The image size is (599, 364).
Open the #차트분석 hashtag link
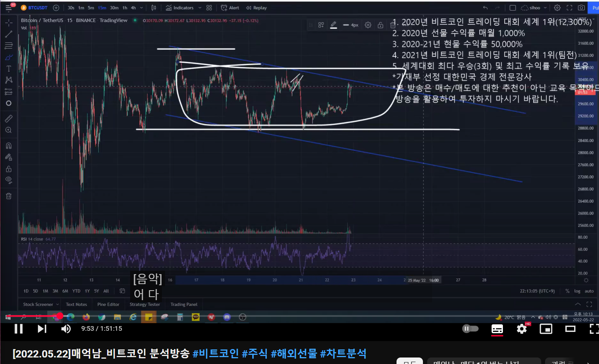[x=343, y=353]
